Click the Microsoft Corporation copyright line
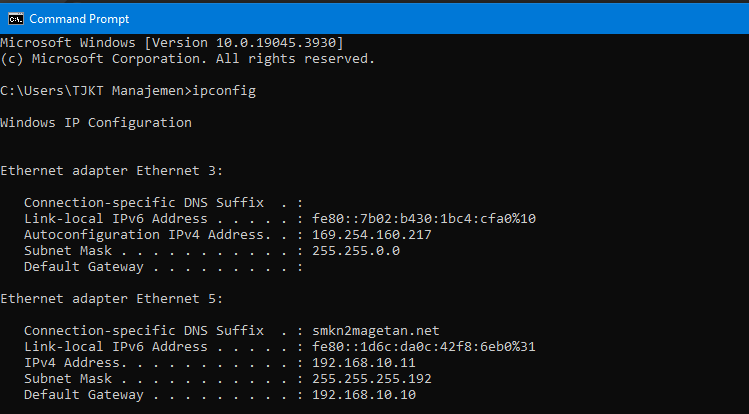 point(188,59)
